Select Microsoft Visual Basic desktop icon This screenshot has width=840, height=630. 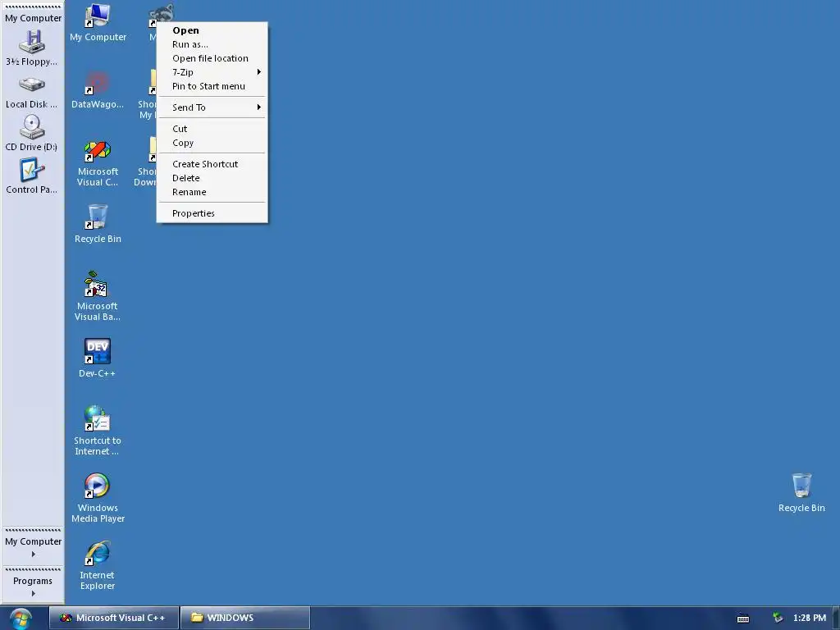pos(98,296)
